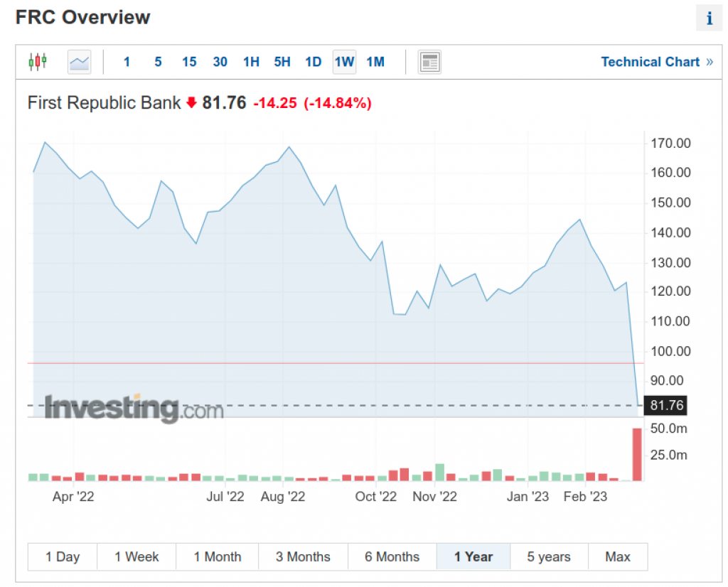The height and width of the screenshot is (587, 728).
Task: Click the Aug '22 date axis label
Action: [283, 497]
